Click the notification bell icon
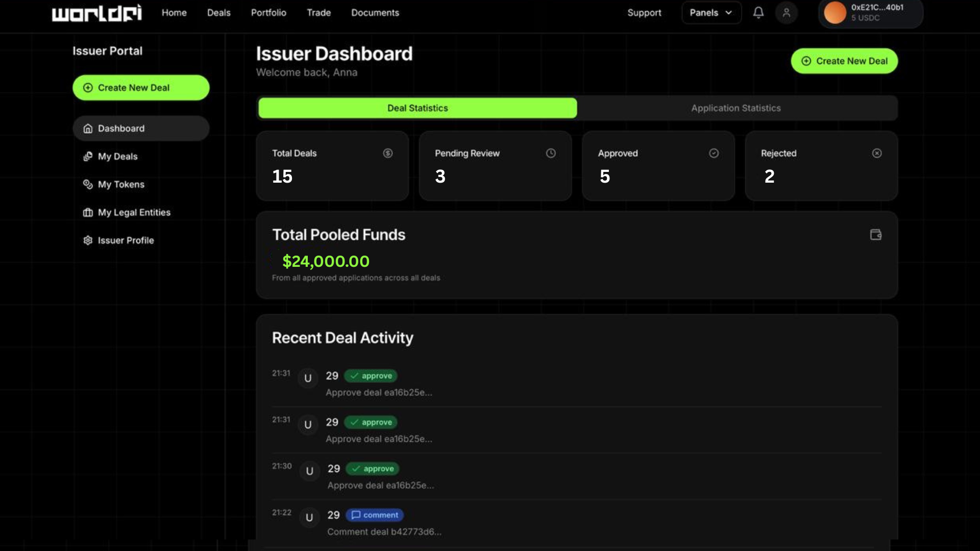The width and height of the screenshot is (980, 551). pos(758,13)
